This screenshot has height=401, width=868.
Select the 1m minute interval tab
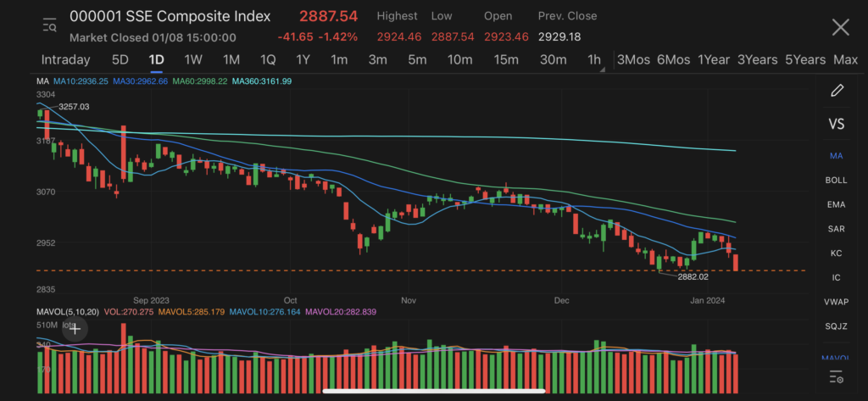tap(339, 60)
